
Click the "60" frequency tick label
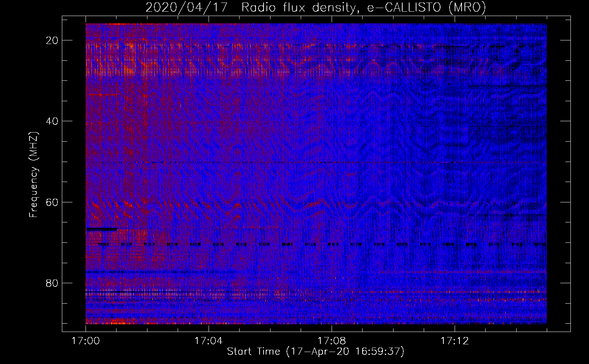point(52,202)
